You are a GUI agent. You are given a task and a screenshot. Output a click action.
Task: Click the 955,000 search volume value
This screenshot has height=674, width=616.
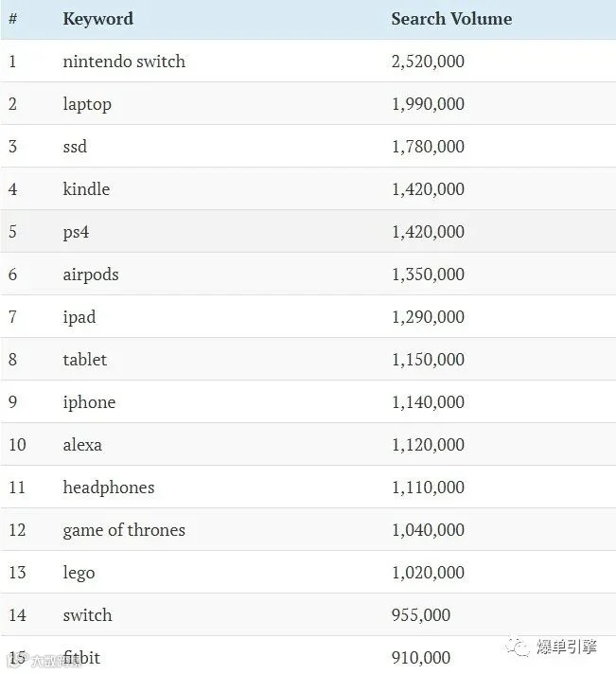[x=421, y=615]
